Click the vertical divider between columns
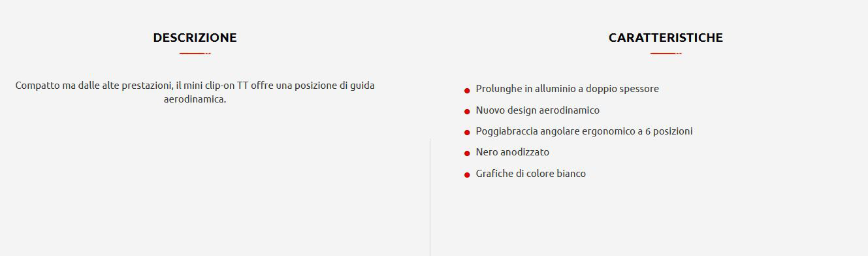This screenshot has width=868, height=256. [x=430, y=197]
